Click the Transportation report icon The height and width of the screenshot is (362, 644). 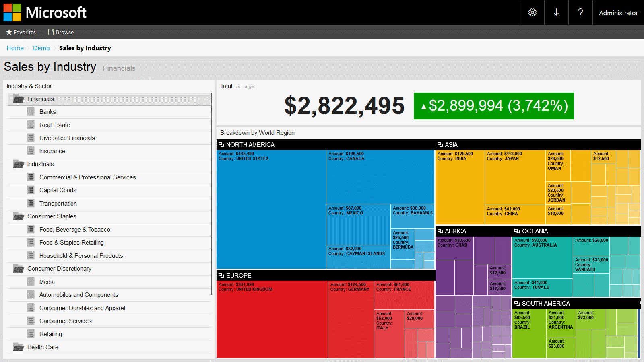coord(31,203)
